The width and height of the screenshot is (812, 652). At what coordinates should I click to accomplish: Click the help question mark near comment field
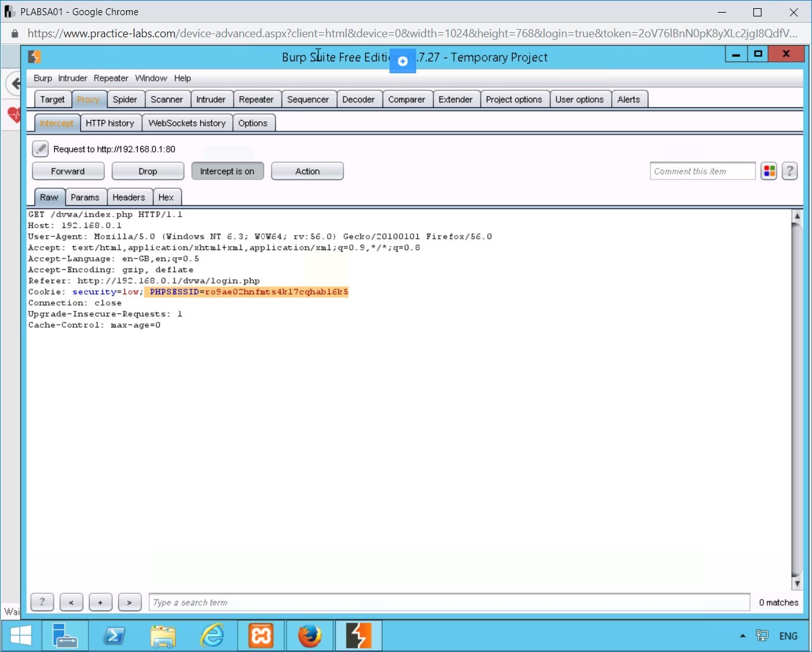789,171
